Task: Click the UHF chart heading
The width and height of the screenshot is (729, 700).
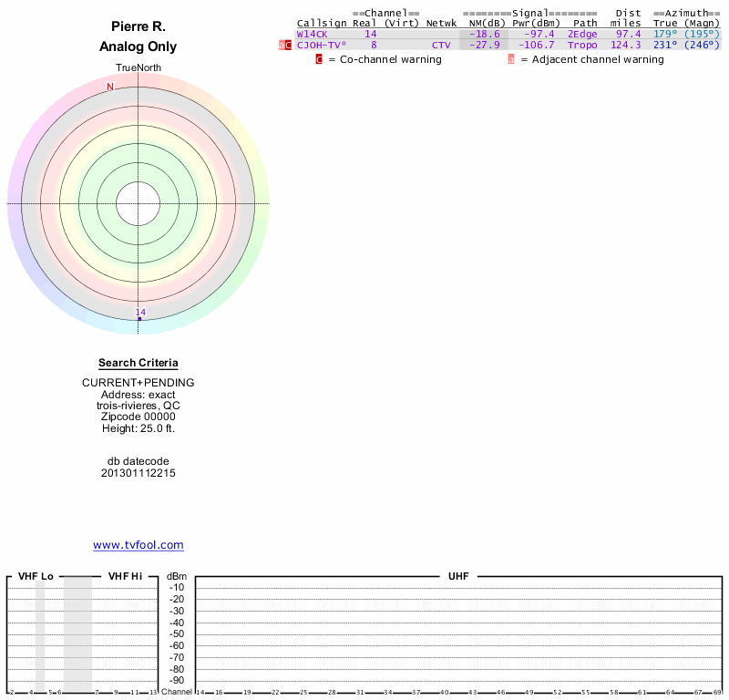Action: (458, 577)
